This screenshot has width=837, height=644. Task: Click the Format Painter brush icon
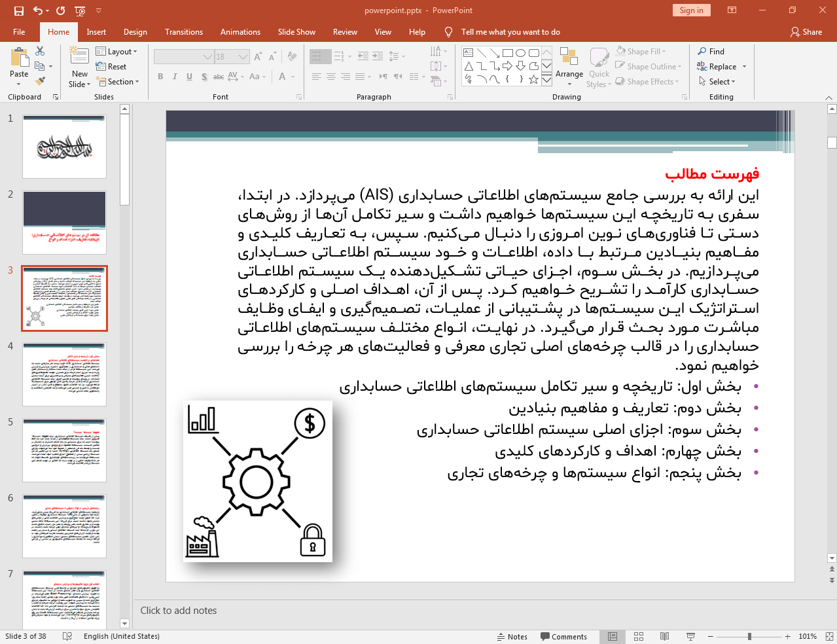(40, 81)
